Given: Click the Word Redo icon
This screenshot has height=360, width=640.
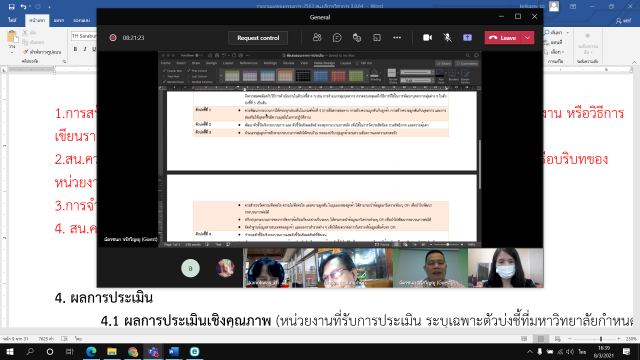Looking at the screenshot, I should [x=38, y=7].
